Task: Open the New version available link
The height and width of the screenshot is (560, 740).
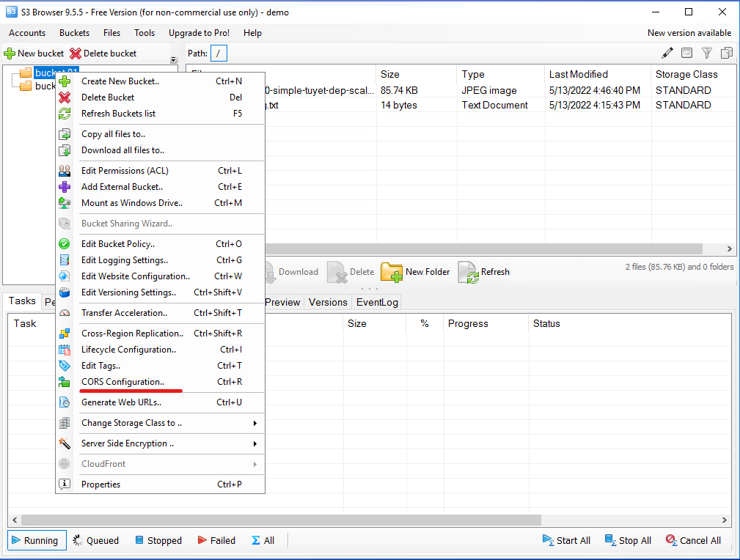Action: [x=689, y=33]
